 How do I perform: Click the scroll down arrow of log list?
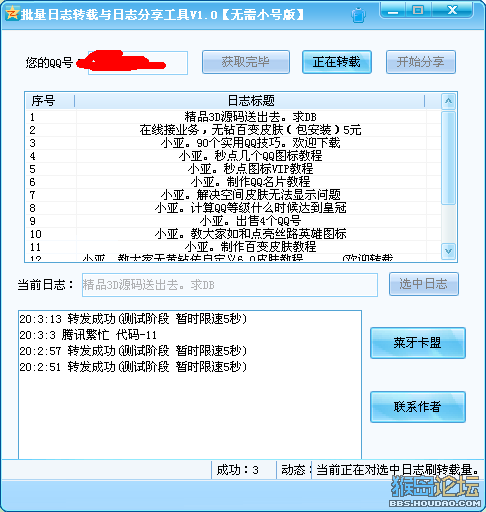coord(448,251)
